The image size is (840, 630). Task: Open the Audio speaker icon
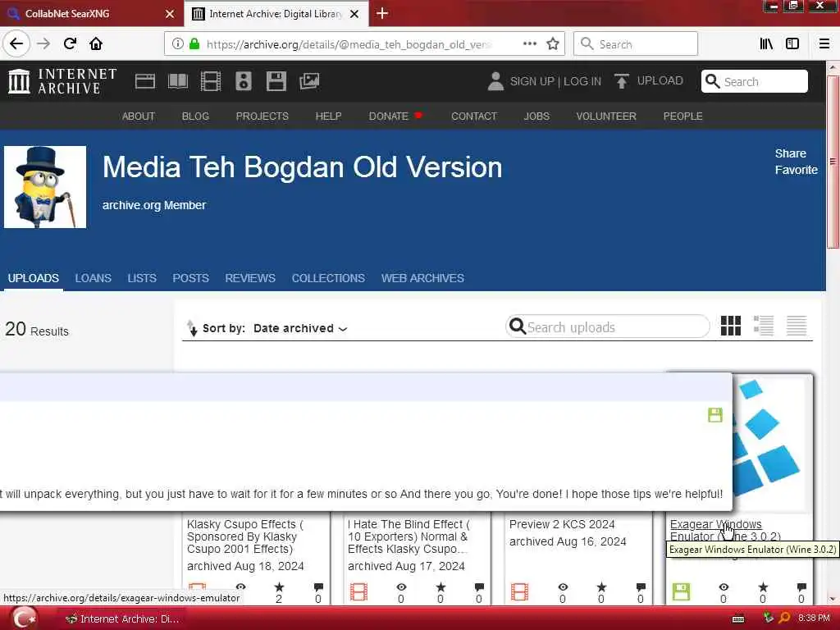[243, 81]
